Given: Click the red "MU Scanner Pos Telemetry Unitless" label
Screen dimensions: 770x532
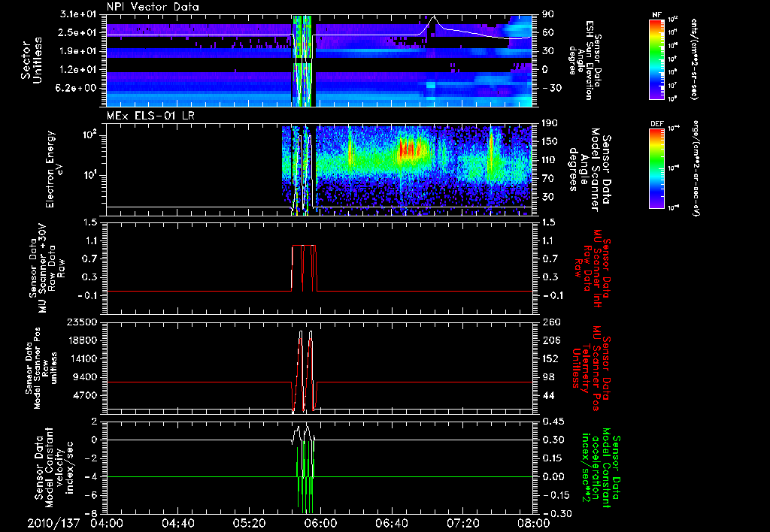Looking at the screenshot, I should (587, 368).
